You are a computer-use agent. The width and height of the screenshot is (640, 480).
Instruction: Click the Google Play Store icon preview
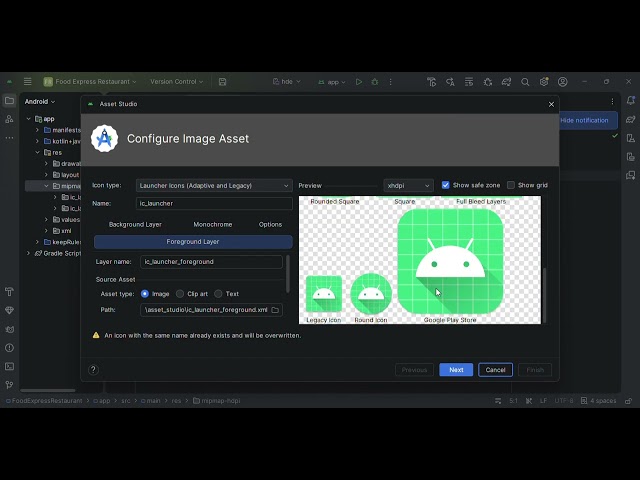(x=451, y=261)
